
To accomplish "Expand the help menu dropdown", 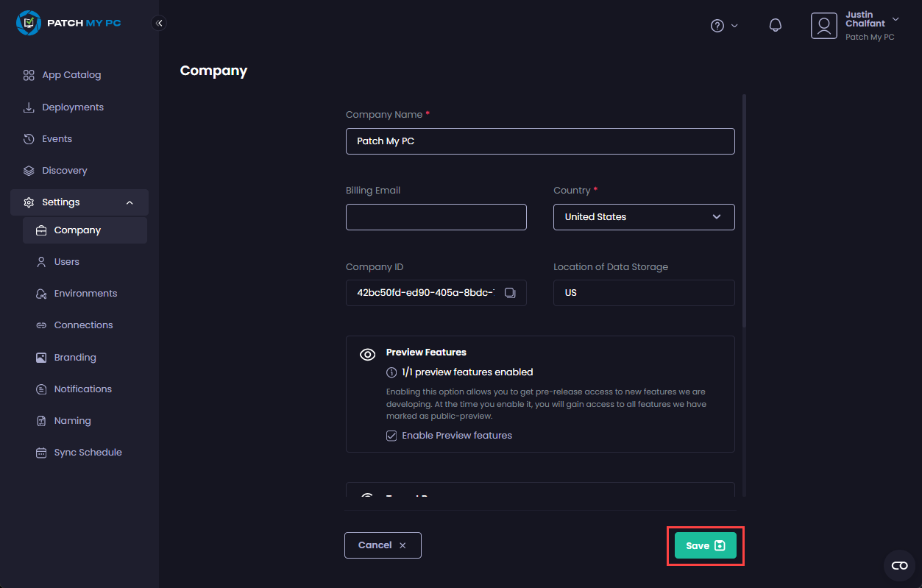I will (x=724, y=26).
